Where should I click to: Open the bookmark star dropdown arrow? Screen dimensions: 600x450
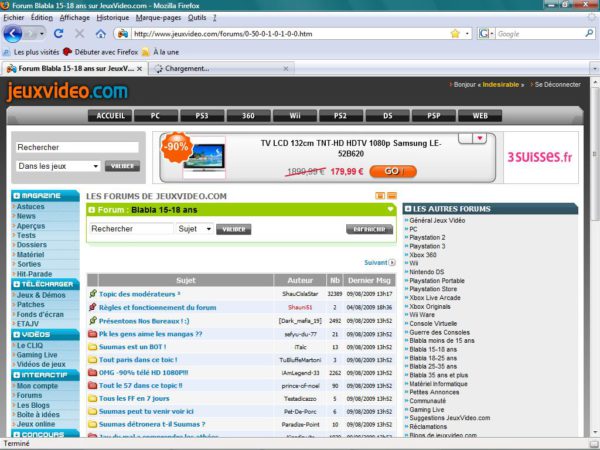467,34
